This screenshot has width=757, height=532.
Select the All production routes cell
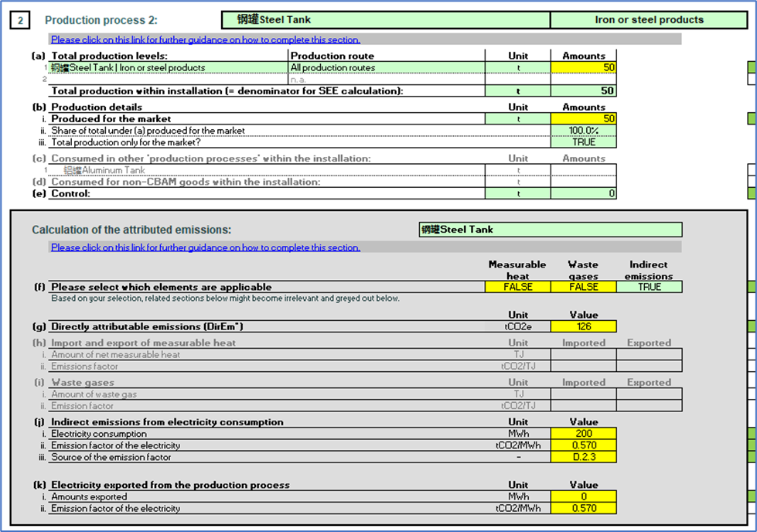[x=386, y=68]
